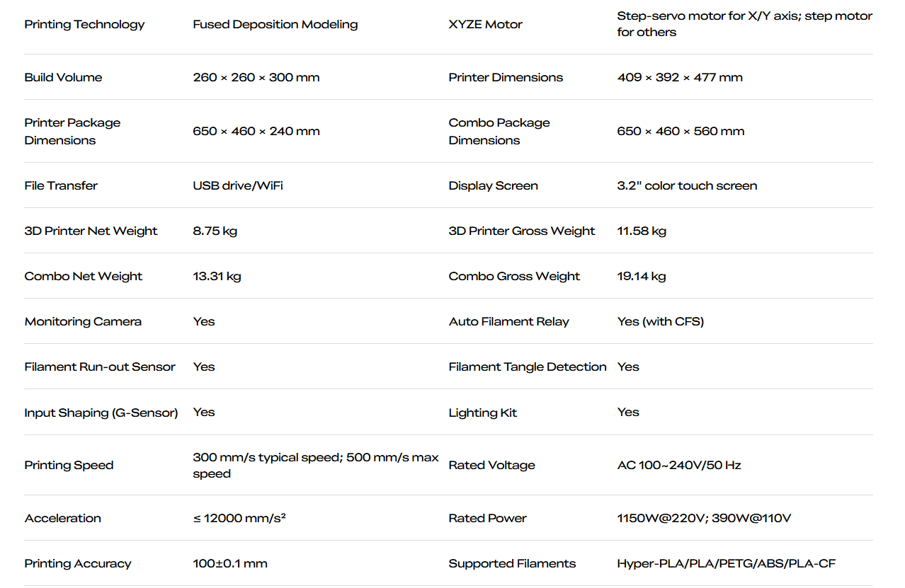The height and width of the screenshot is (588, 905).
Task: Select the Fused Deposition Modeling value
Action: 275,25
